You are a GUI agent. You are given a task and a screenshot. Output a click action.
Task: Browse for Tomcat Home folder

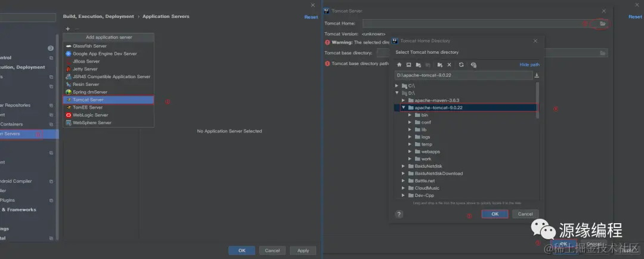(602, 24)
